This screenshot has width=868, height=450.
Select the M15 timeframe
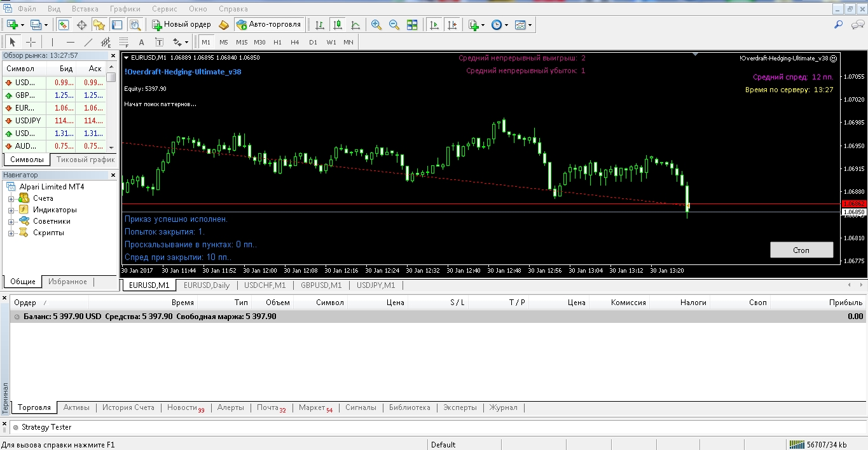(242, 42)
